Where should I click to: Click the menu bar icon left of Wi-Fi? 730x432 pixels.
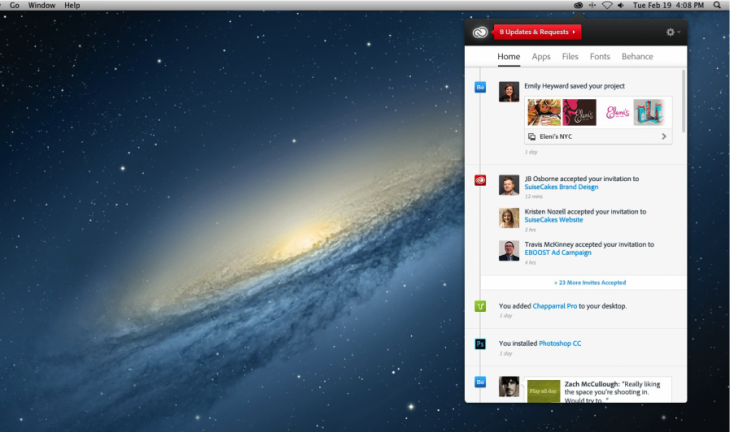pos(592,5)
